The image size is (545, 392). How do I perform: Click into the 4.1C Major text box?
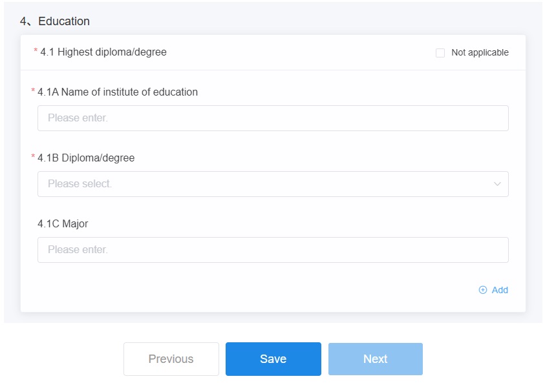pyautogui.click(x=273, y=250)
